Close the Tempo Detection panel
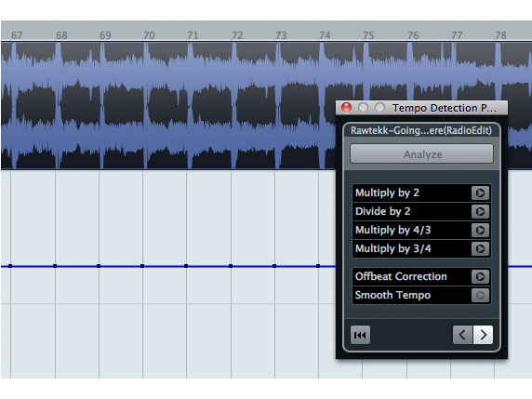The image size is (532, 399). point(346,108)
